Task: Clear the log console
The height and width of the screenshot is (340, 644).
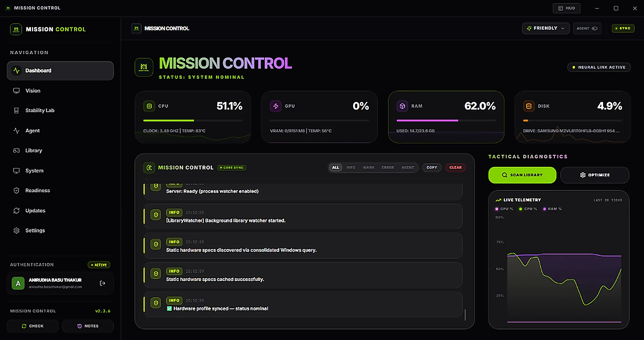Action: point(455,167)
